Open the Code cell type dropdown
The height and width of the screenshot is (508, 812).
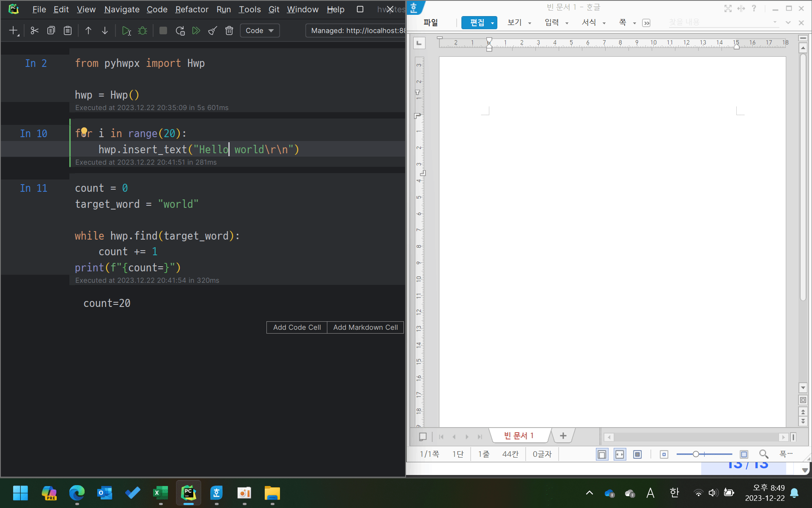click(260, 30)
